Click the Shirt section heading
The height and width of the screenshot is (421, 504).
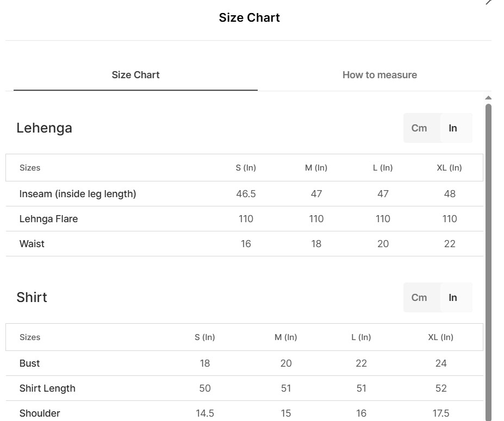click(32, 297)
